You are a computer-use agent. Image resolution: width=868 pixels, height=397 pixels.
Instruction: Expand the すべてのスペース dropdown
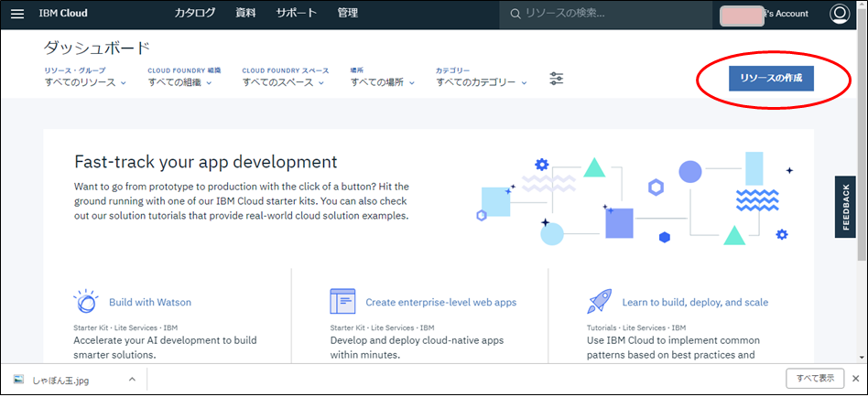pyautogui.click(x=283, y=82)
